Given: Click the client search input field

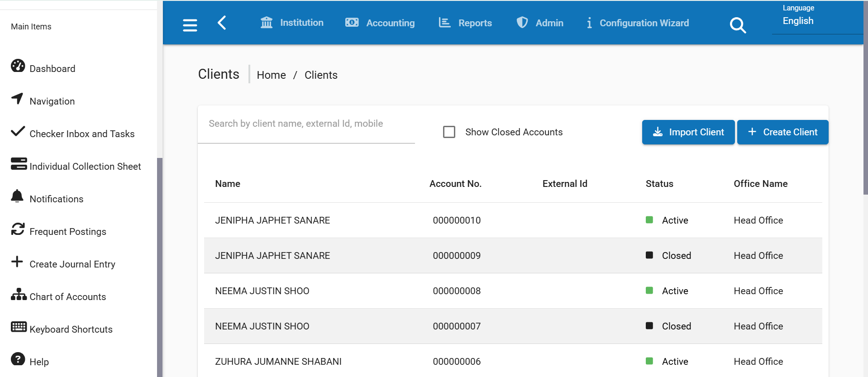Looking at the screenshot, I should (x=306, y=124).
